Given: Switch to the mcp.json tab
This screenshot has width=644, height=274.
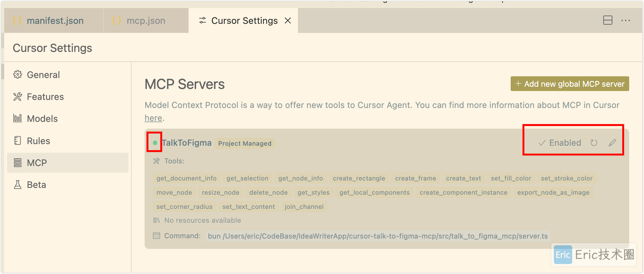Looking at the screenshot, I should tap(146, 21).
